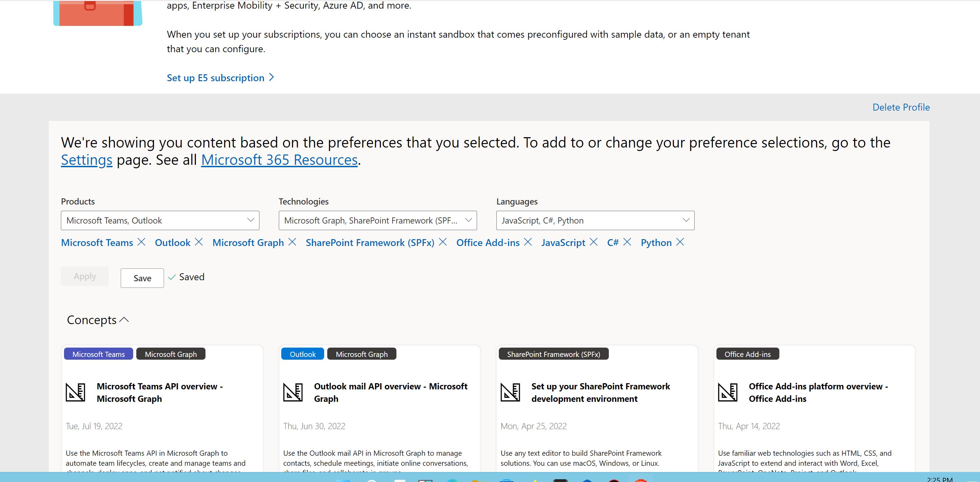Viewport: 980px width, 482px height.
Task: Remove the Outlook filter tag
Action: click(199, 242)
